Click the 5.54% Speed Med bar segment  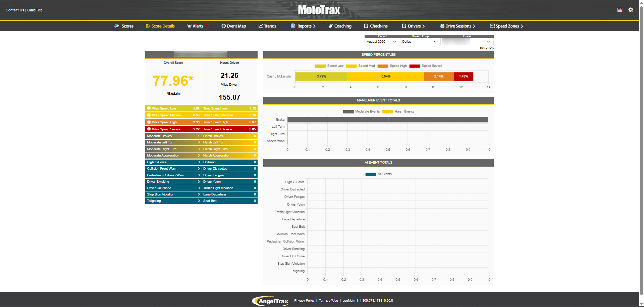[386, 77]
